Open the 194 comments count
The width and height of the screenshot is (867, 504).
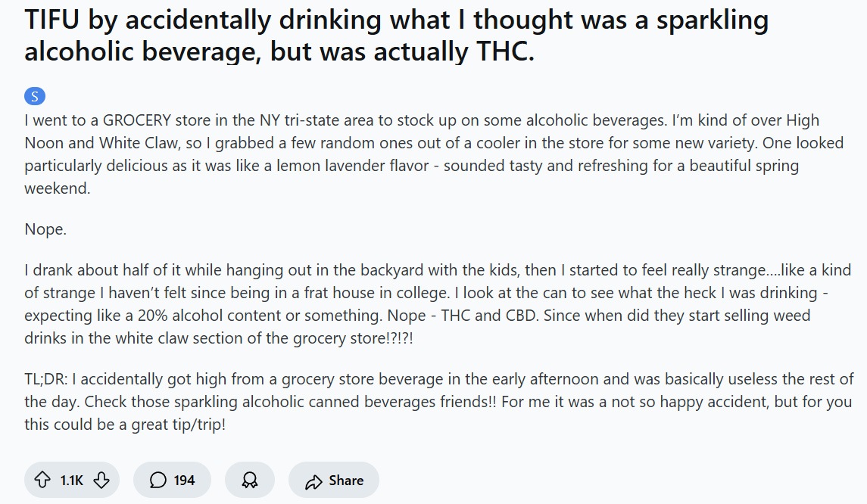(184, 480)
